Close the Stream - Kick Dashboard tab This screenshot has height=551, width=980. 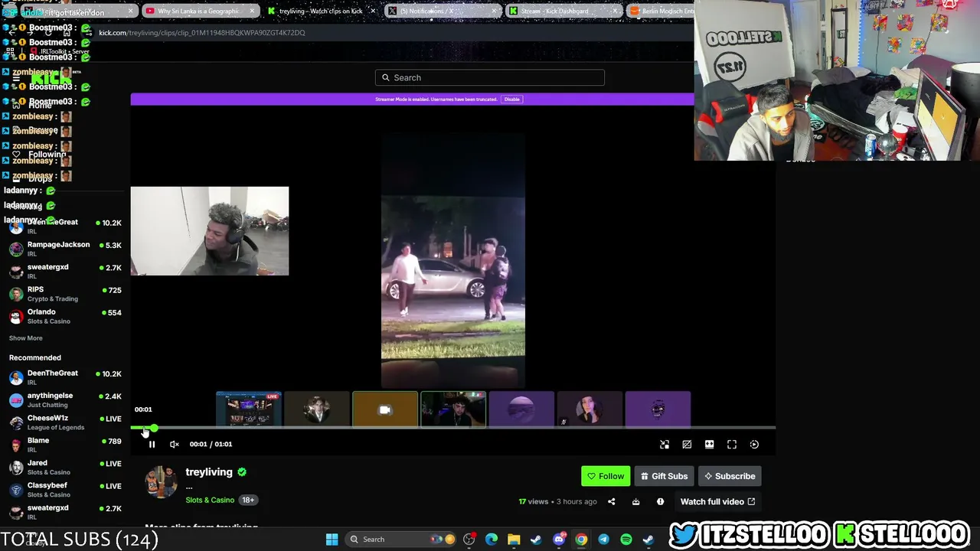[616, 11]
